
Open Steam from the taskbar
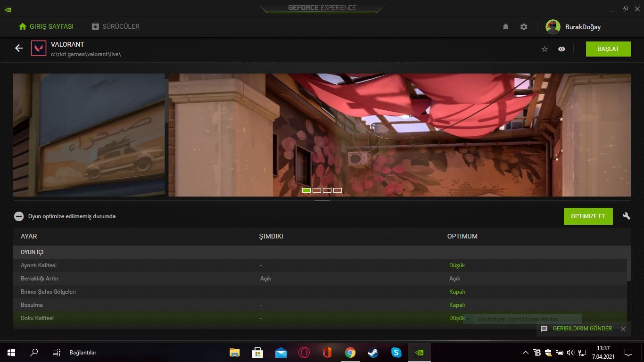(373, 353)
